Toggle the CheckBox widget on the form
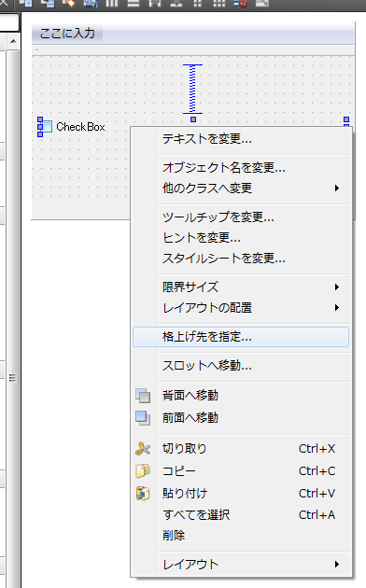Image resolution: width=366 pixels, height=588 pixels. [71, 127]
